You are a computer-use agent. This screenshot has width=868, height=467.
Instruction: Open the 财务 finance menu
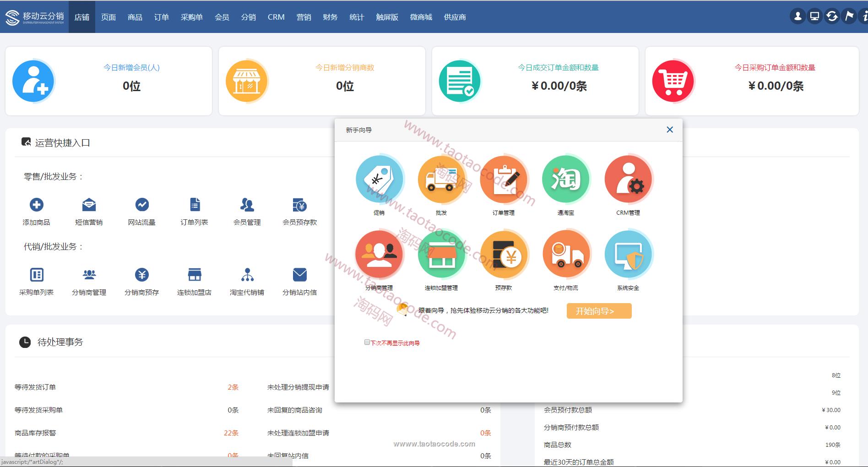(x=330, y=17)
